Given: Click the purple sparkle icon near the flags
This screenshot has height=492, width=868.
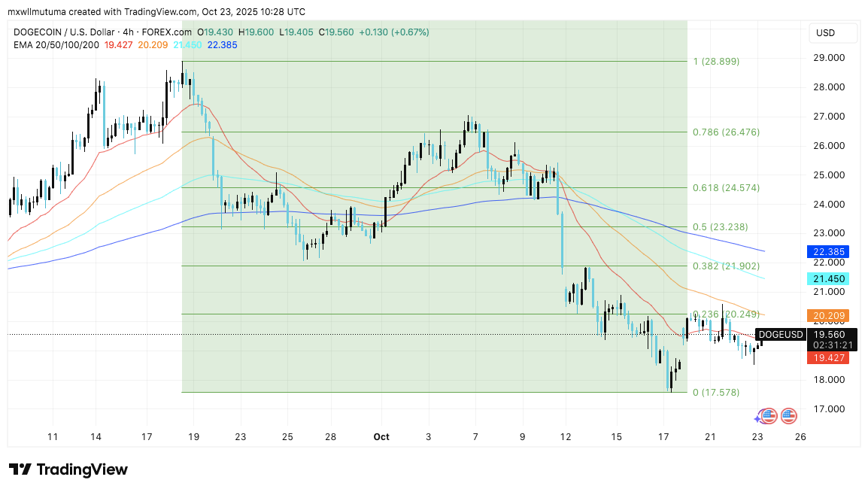Looking at the screenshot, I should 757,418.
